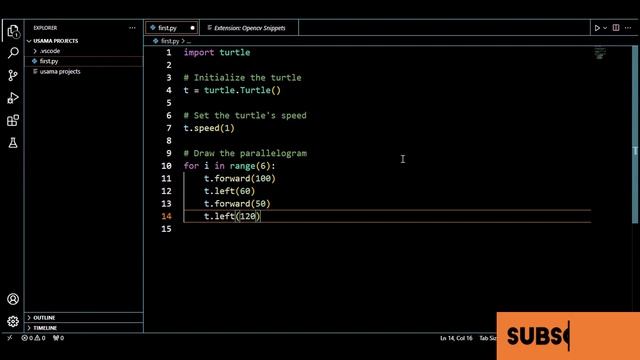This screenshot has width=640, height=360.
Task: Switch to Extension: Opencv Snippets tab
Action: [249, 28]
